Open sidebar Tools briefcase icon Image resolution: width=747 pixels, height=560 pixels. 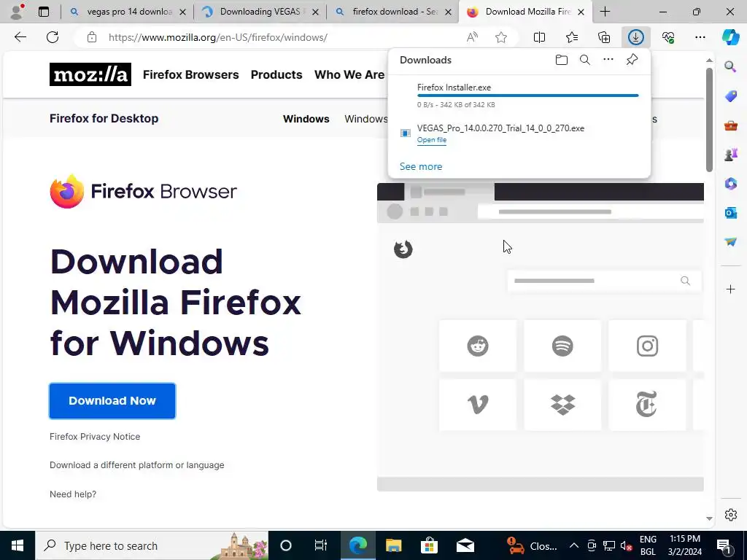(x=730, y=125)
